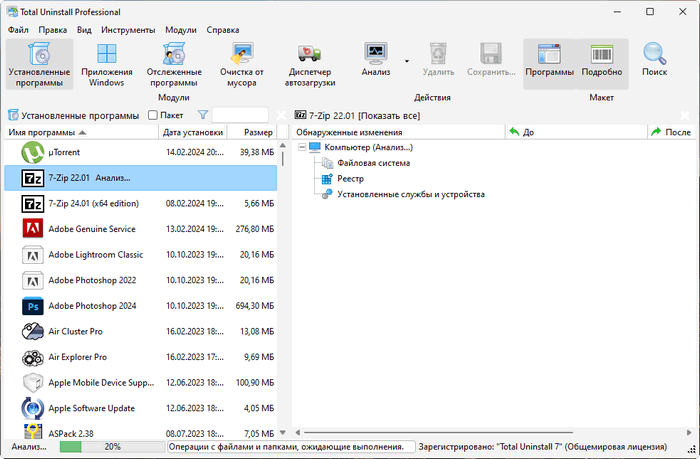Click the 20% analysis progress bar
Screen dimensions: 700x459
click(x=112, y=446)
